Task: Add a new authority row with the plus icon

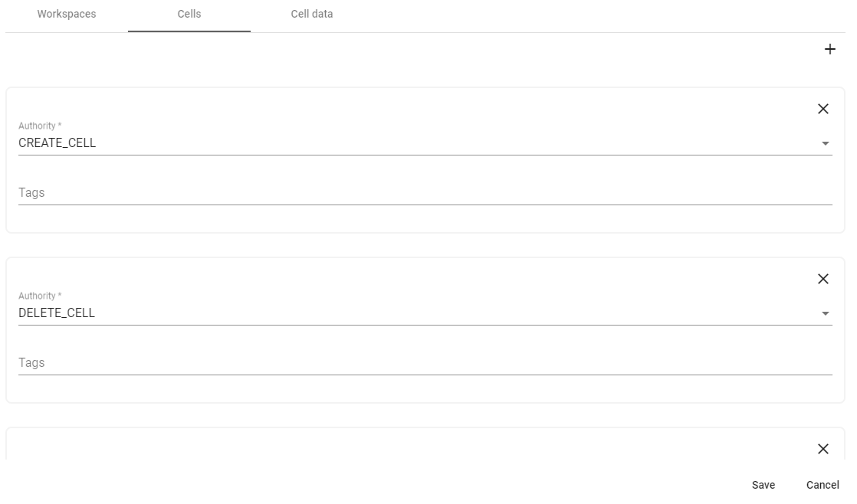Action: click(x=830, y=47)
